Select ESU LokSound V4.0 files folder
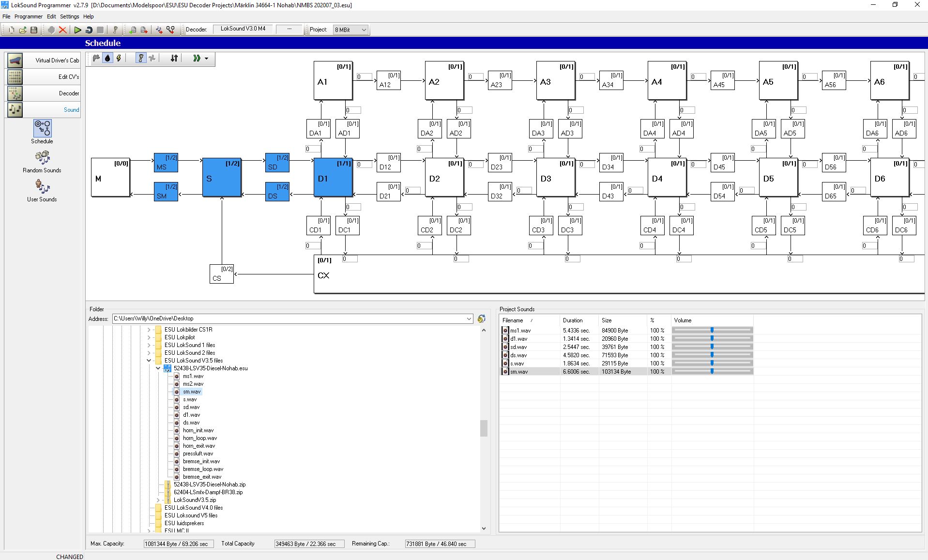The width and height of the screenshot is (928, 560). [194, 508]
